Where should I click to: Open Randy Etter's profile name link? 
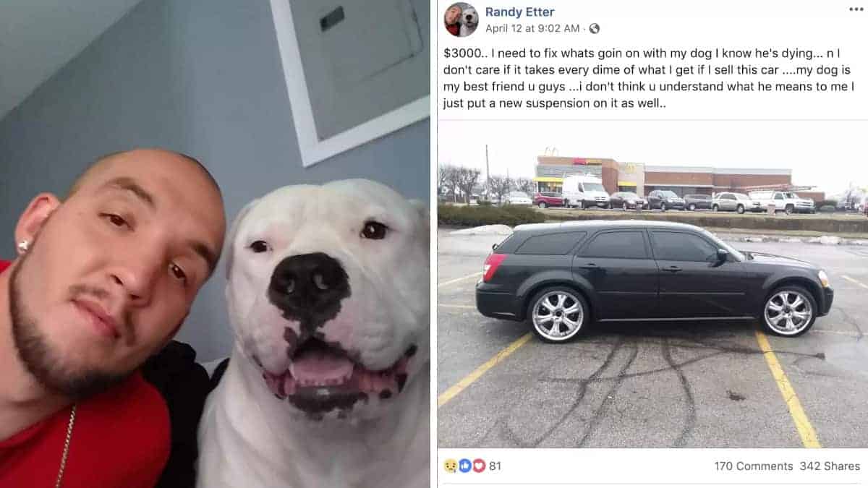click(519, 12)
